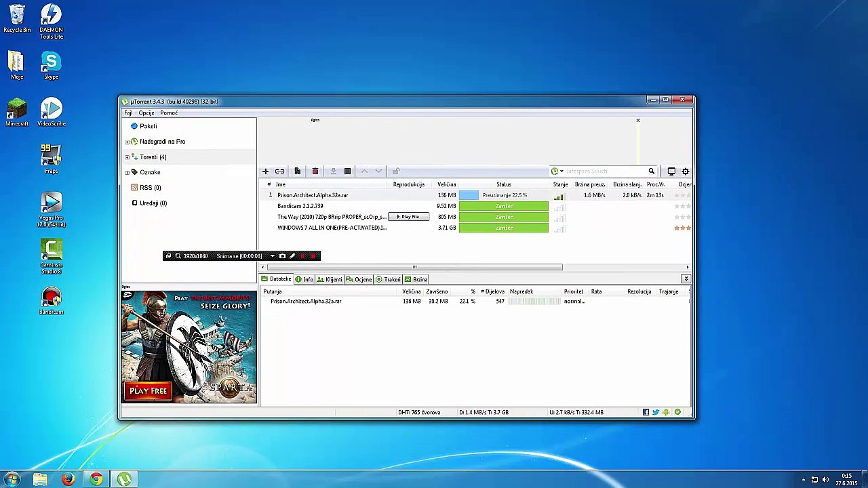Open Vegas Pro desktop shortcut

click(x=51, y=211)
